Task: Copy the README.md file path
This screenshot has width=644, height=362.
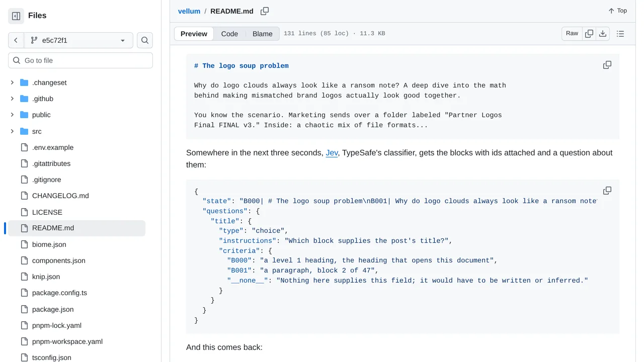Action: coord(265,11)
